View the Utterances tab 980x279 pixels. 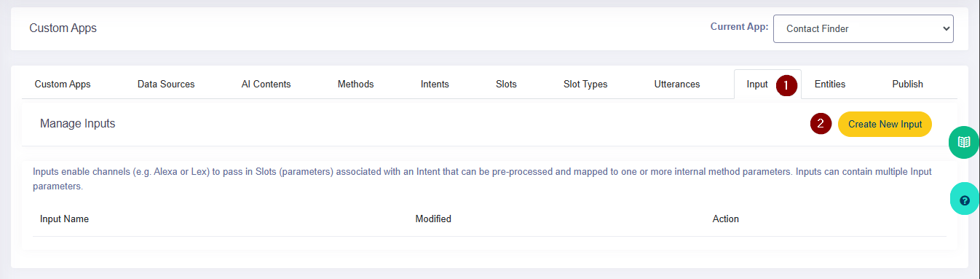coord(677,84)
